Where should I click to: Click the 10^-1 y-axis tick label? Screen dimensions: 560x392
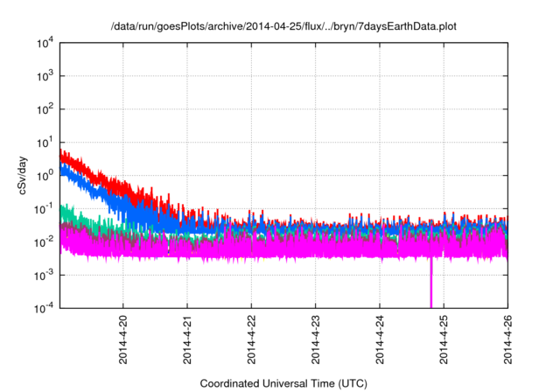point(45,209)
